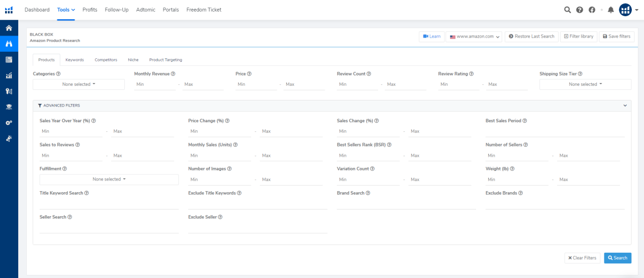Image resolution: width=644 pixels, height=278 pixels.
Task: Open the gears settings icon in sidebar
Action: tap(9, 123)
